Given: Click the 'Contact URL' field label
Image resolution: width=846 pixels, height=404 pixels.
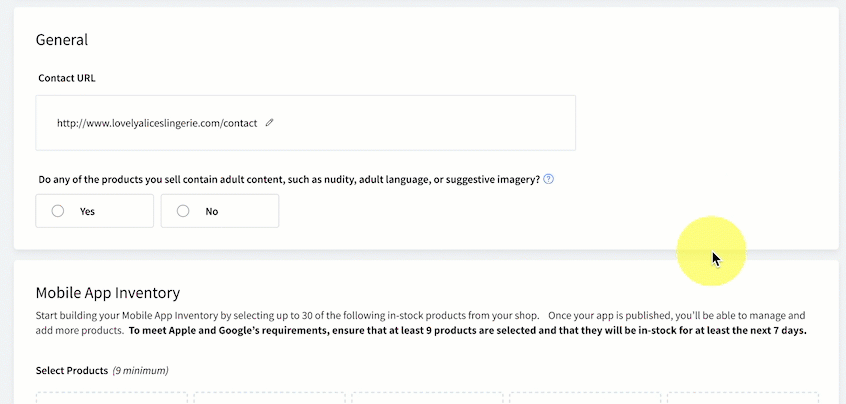Looking at the screenshot, I should pos(67,78).
